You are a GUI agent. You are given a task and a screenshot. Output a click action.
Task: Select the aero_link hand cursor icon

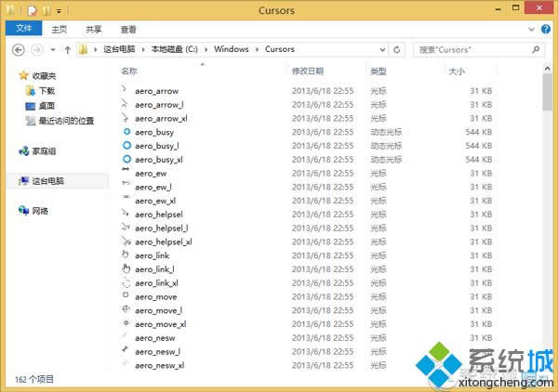tap(126, 255)
